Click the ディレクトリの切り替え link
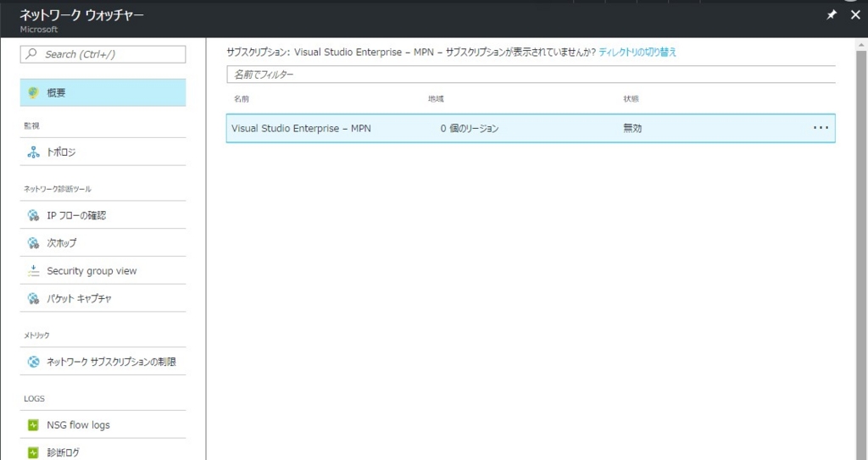This screenshot has height=460, width=868. point(637,52)
